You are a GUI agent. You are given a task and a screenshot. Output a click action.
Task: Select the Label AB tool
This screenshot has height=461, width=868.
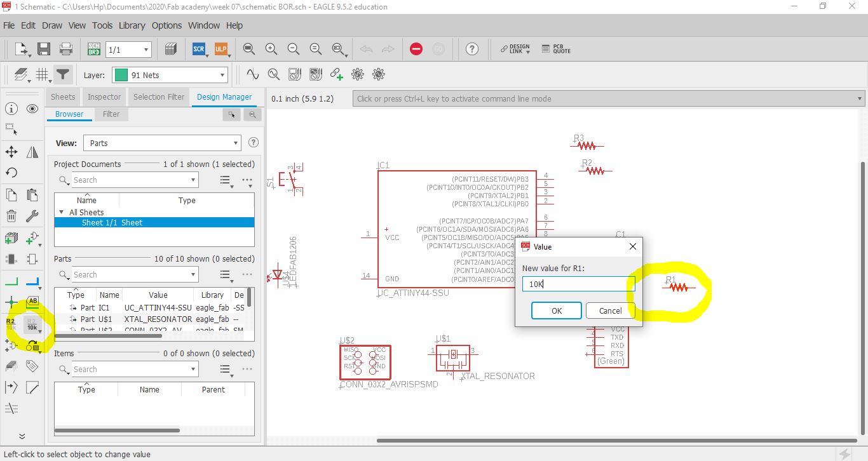click(32, 302)
